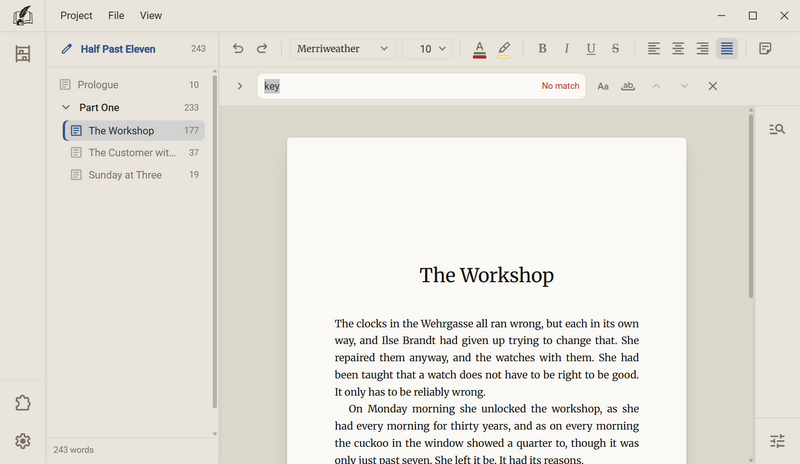Go to the previous search match

click(x=656, y=86)
